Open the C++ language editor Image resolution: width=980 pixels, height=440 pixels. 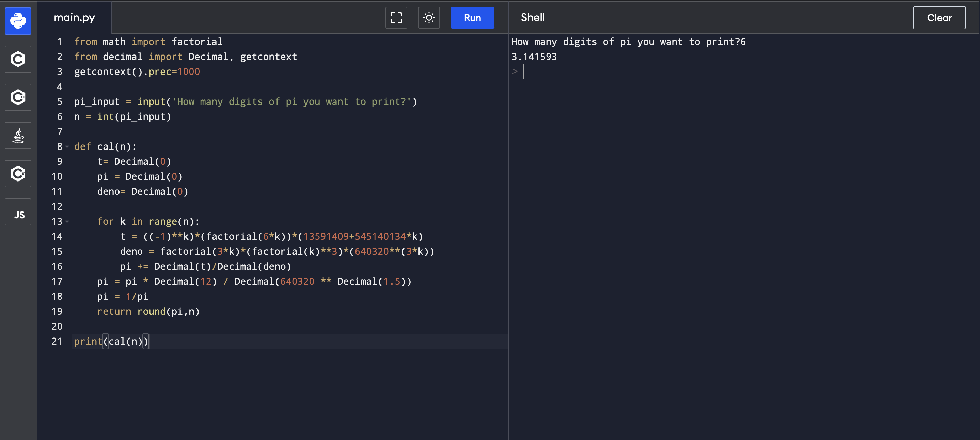click(x=18, y=97)
